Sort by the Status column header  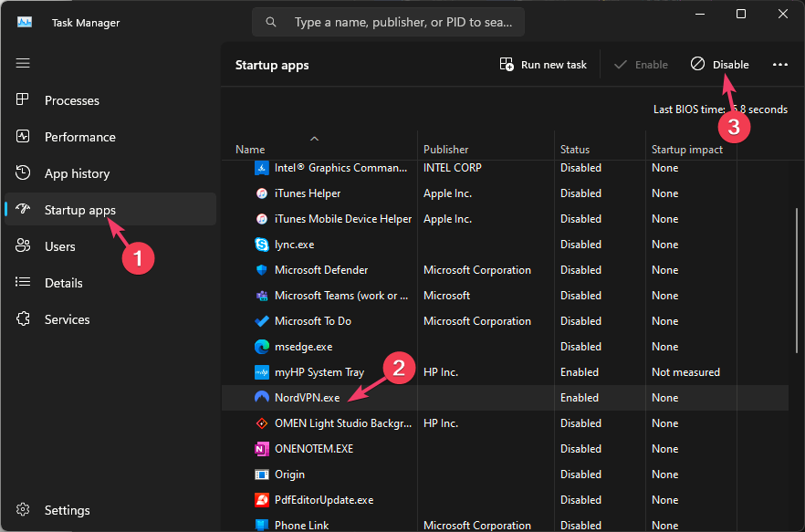pos(574,150)
